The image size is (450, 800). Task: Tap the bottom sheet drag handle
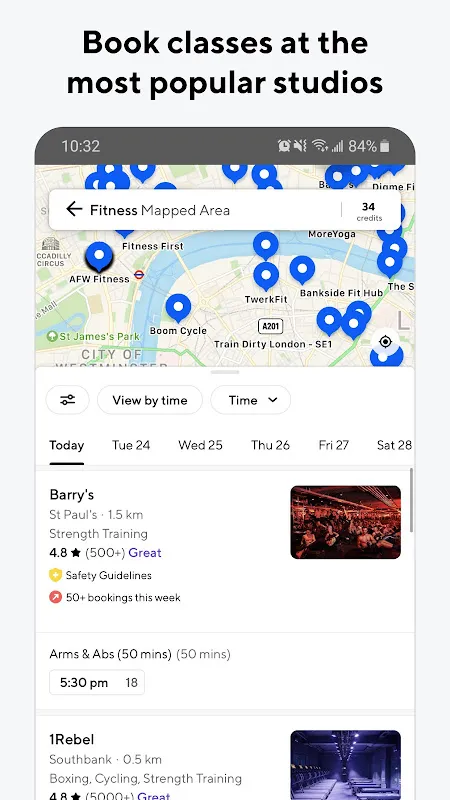[224, 372]
